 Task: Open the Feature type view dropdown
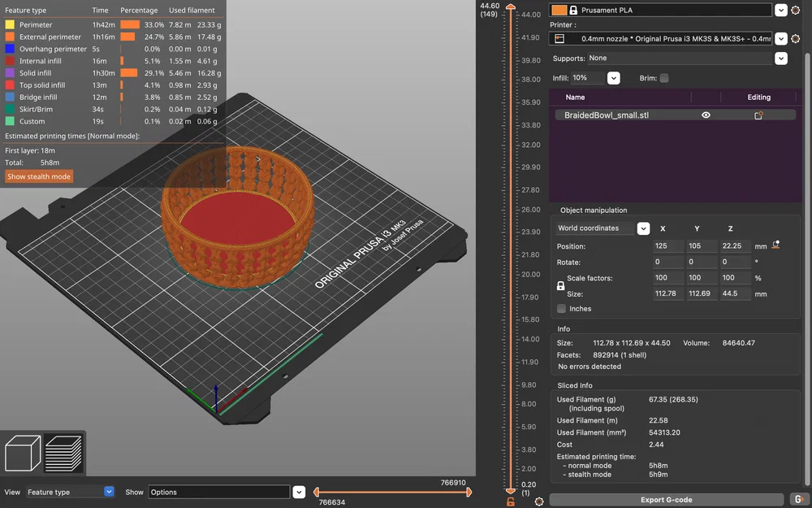[109, 492]
